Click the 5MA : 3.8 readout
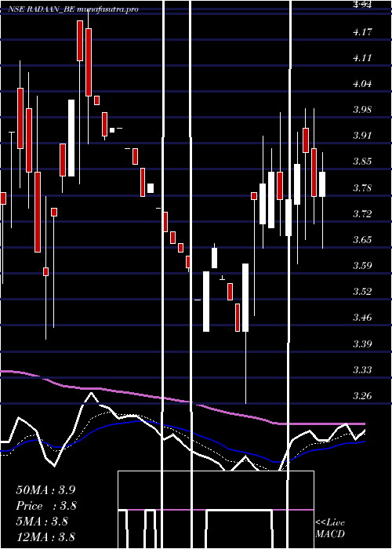Screen dimensions: 392x549 tap(42, 522)
